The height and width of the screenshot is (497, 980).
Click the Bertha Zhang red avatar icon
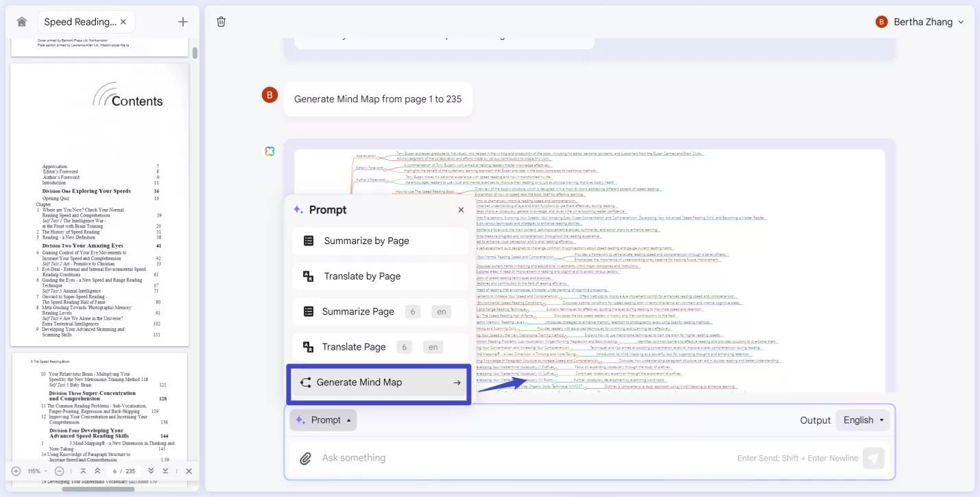click(x=882, y=22)
